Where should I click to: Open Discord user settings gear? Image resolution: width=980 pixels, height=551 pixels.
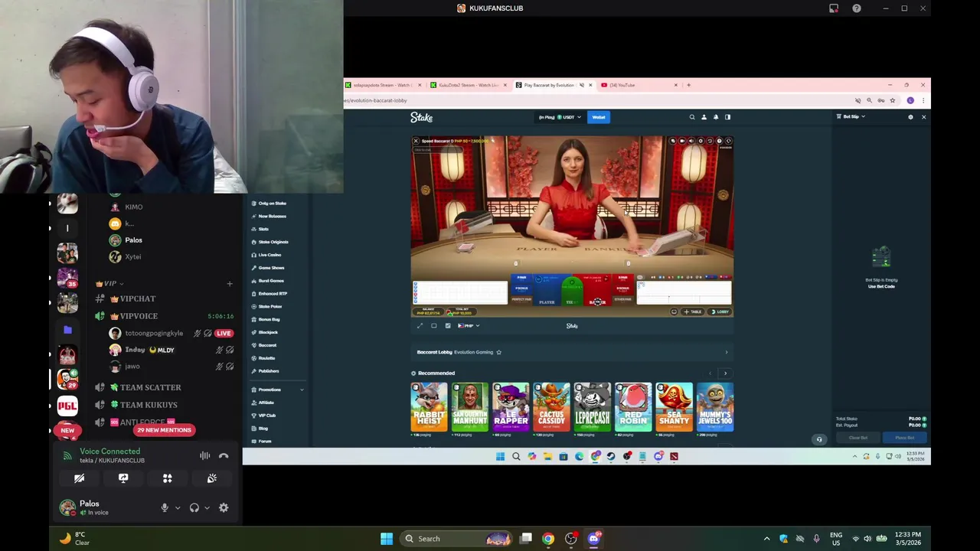point(224,507)
